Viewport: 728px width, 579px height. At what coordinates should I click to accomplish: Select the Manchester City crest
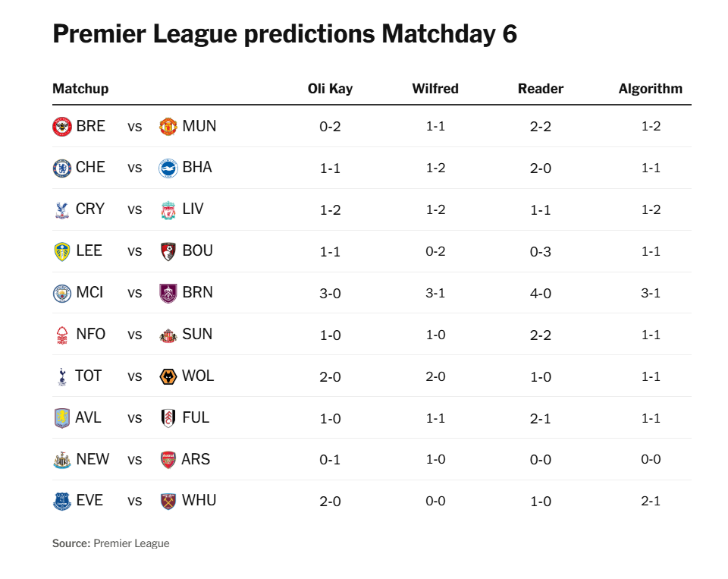[x=62, y=294]
